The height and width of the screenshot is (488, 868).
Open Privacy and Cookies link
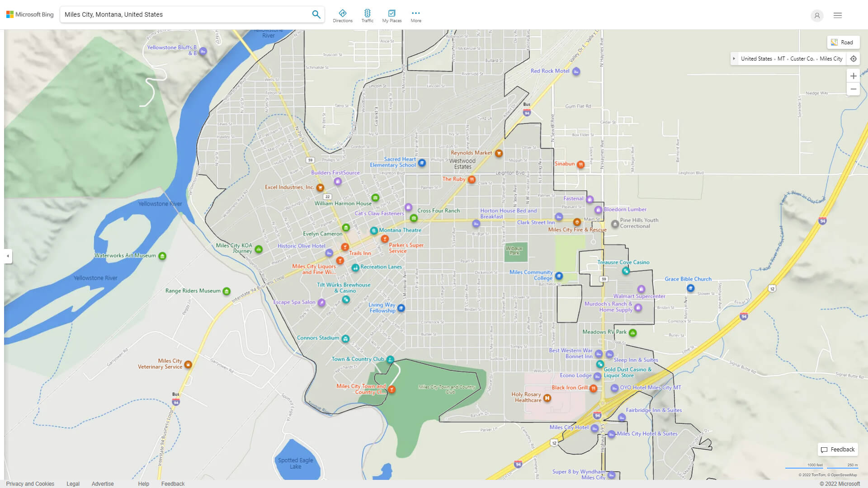(x=30, y=483)
